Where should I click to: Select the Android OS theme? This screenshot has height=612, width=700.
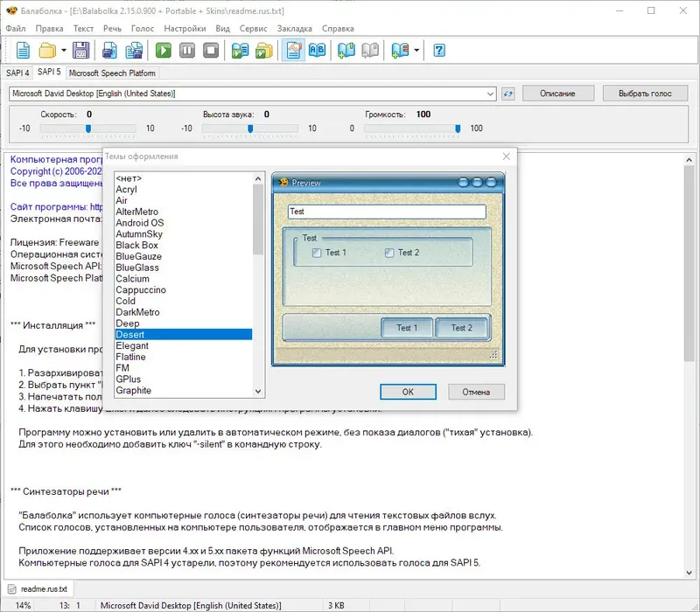[x=184, y=223]
